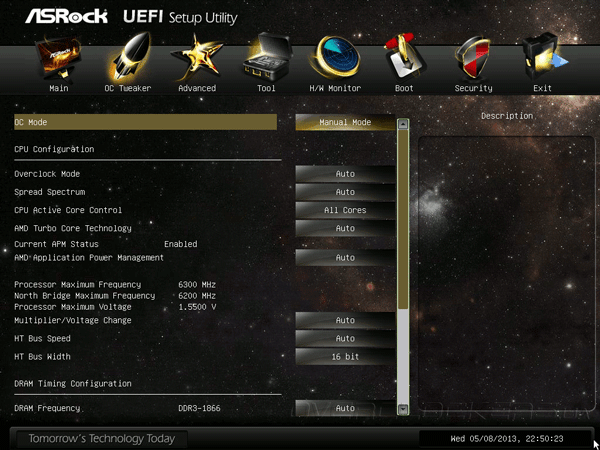Open the Overclock Mode Auto dropdown

(345, 174)
